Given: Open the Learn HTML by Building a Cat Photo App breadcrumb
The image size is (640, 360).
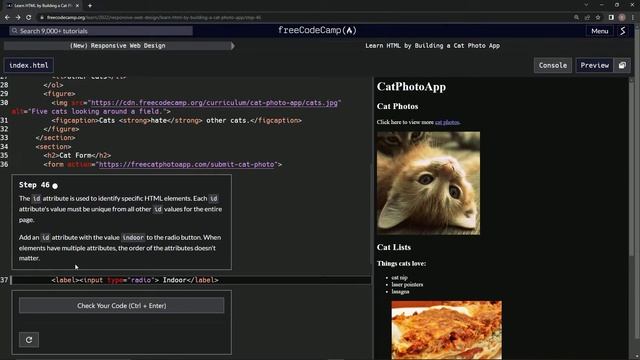Looking at the screenshot, I should tap(433, 46).
